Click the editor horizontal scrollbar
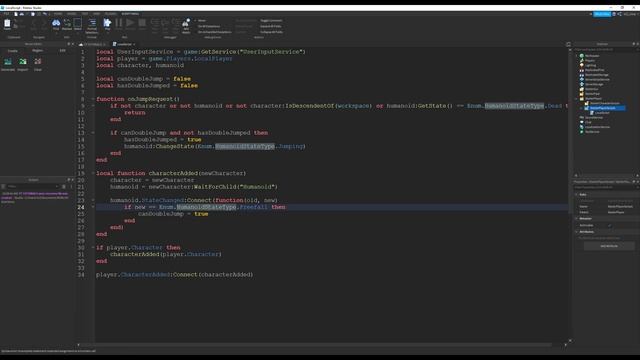This screenshot has height=360, width=640. [316, 345]
